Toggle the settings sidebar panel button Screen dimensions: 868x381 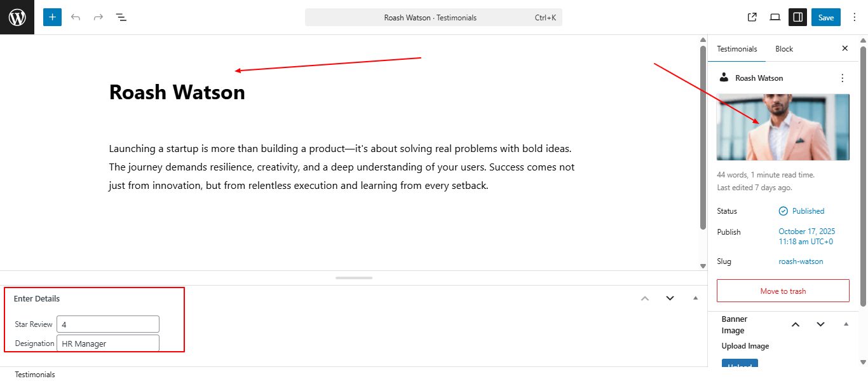click(x=797, y=17)
